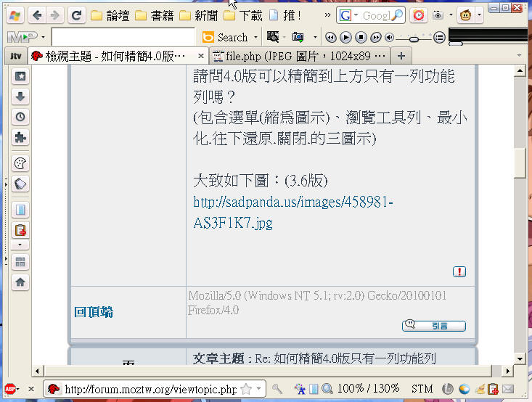532x402 pixels.
Task: Switch to the Jtv pinned tab
Action: 16,56
